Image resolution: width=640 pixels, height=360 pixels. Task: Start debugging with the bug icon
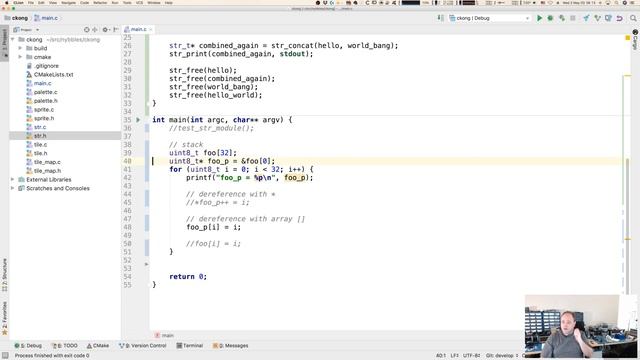(550, 18)
